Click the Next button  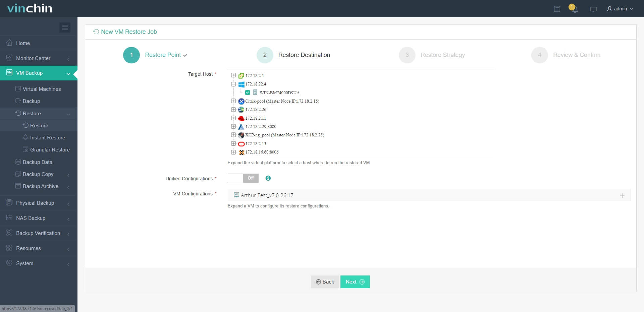(x=355, y=282)
